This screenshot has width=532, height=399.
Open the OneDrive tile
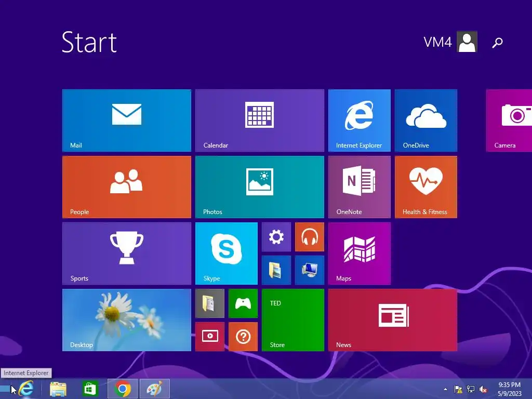tap(426, 121)
